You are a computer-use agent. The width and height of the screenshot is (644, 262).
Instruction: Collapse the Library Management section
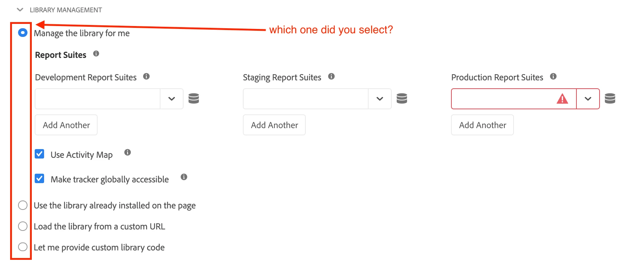20,10
